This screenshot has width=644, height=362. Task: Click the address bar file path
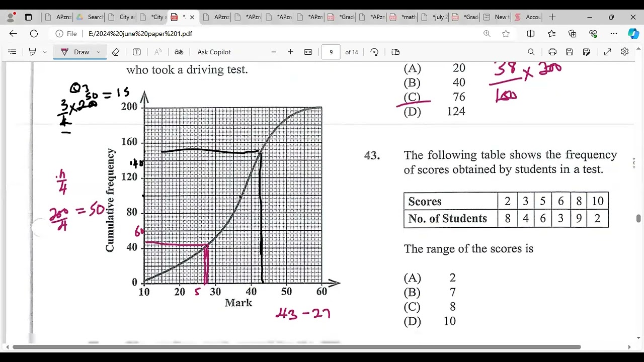(x=140, y=34)
